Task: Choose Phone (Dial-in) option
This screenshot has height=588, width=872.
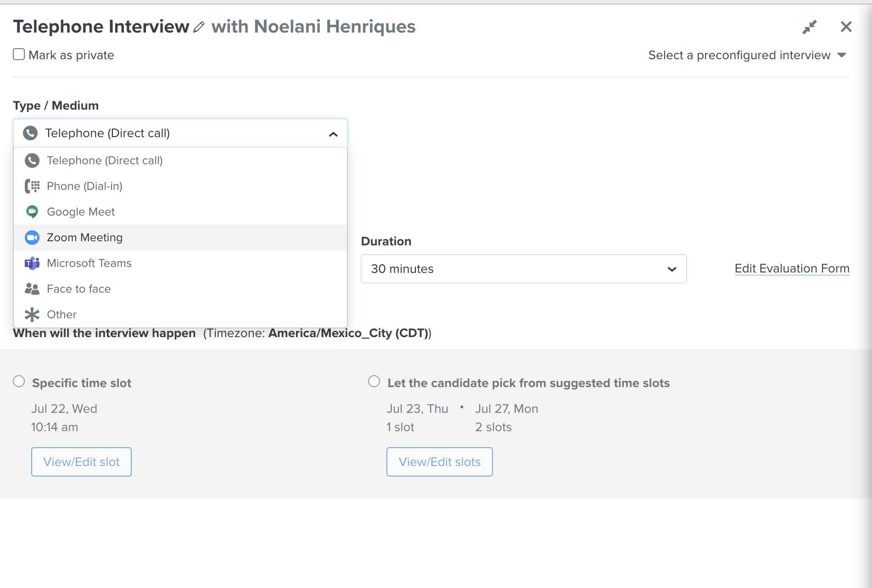Action: [180, 186]
